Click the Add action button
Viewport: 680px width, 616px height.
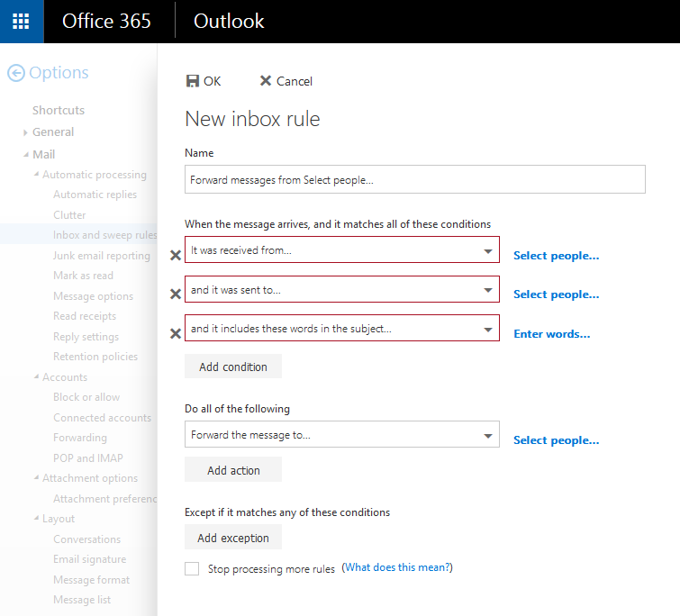233,469
